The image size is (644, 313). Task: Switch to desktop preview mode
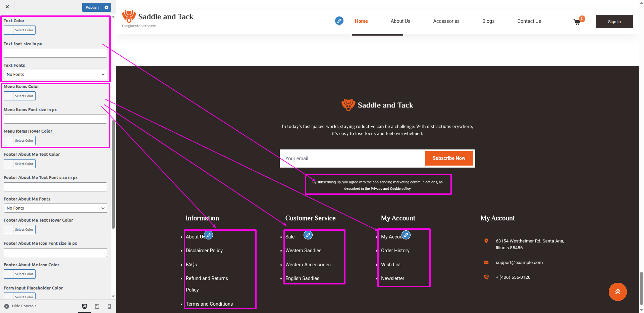point(85,306)
